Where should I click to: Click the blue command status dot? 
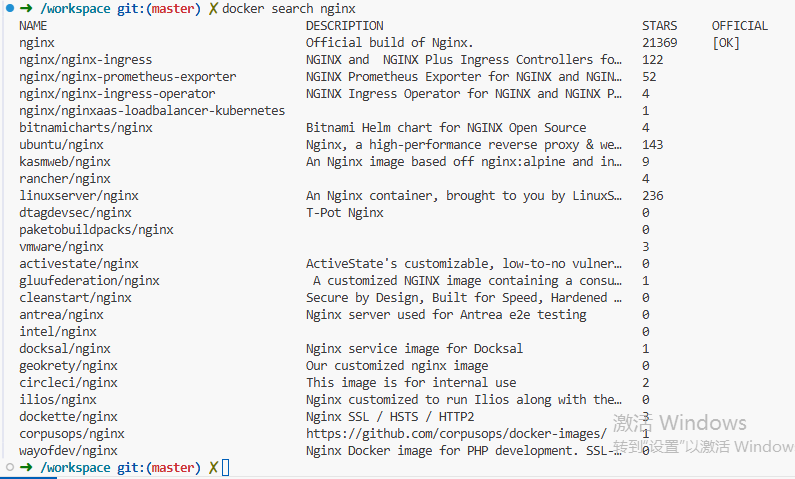click(x=10, y=8)
